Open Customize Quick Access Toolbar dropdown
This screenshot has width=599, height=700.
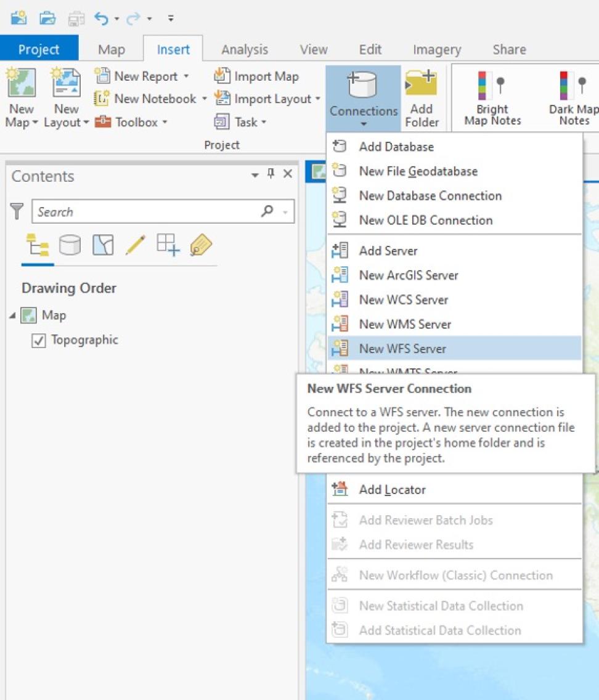[171, 18]
